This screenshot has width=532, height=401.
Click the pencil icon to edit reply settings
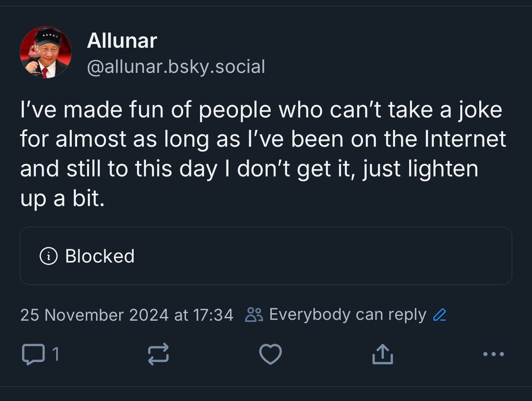click(x=439, y=315)
